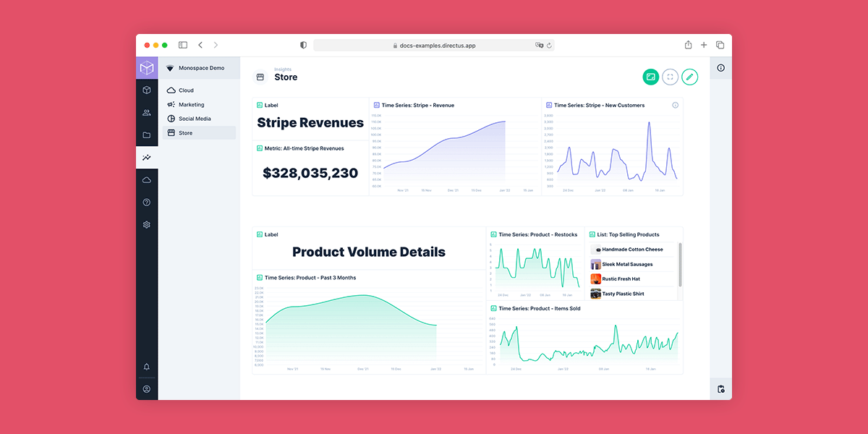Click the dashed-circle fullscreen icon near dashboard title
The height and width of the screenshot is (434, 868).
coord(670,77)
